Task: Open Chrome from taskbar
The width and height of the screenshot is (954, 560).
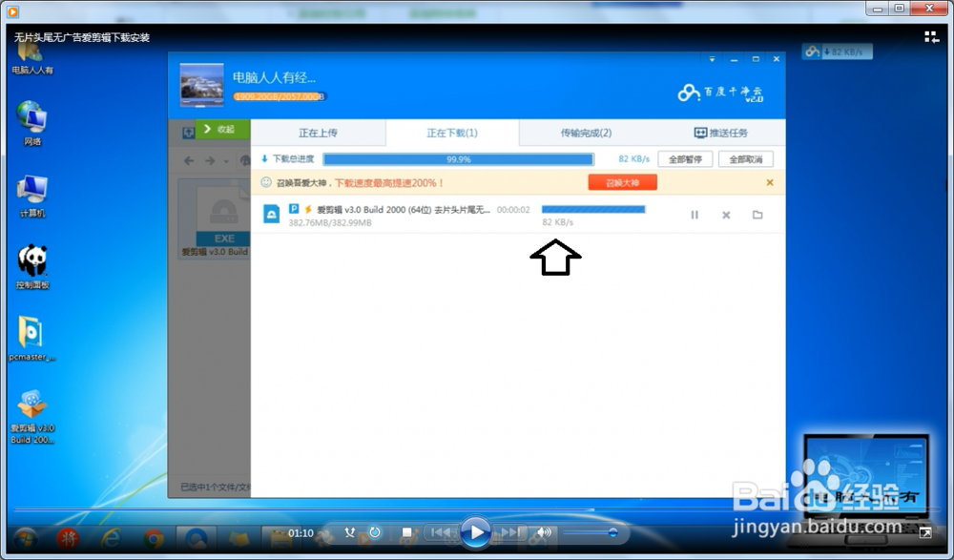Action: (x=154, y=539)
